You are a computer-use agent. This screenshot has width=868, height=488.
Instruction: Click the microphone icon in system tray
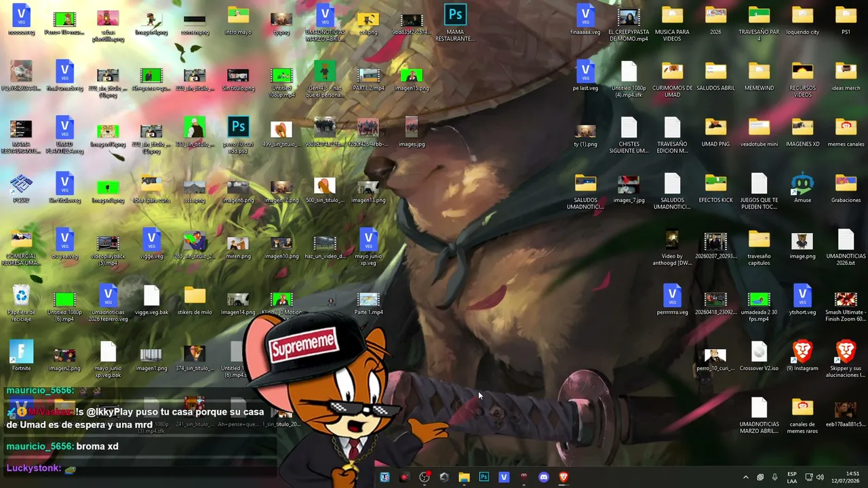tap(774, 477)
